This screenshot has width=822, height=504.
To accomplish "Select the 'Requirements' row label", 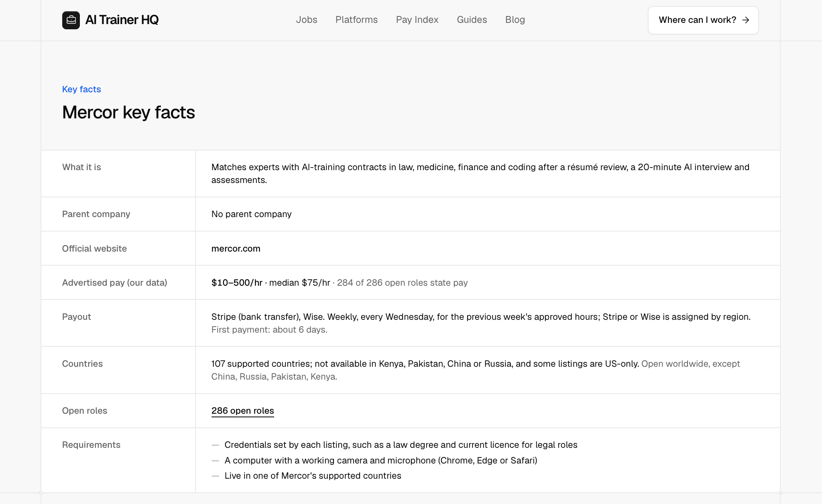I will (x=91, y=445).
